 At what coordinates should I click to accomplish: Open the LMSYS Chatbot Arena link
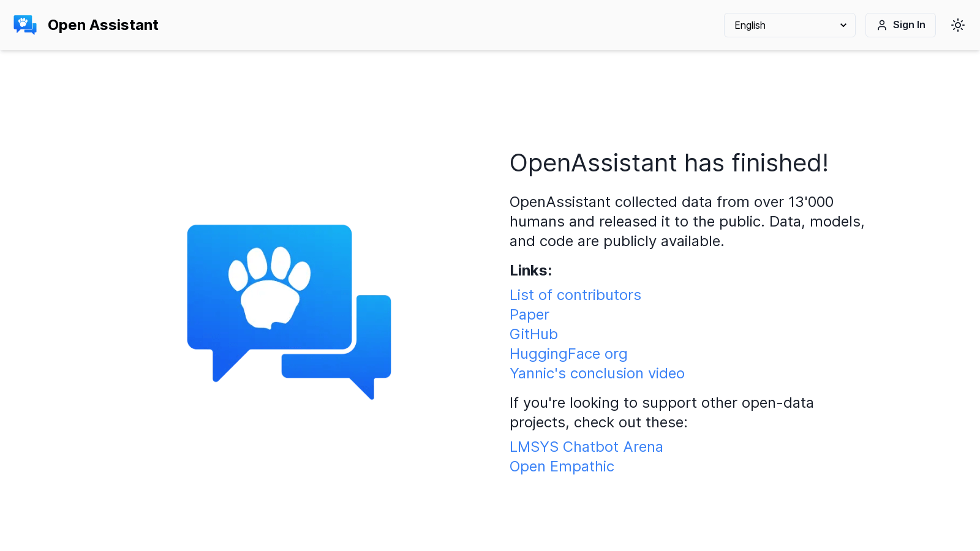click(586, 447)
